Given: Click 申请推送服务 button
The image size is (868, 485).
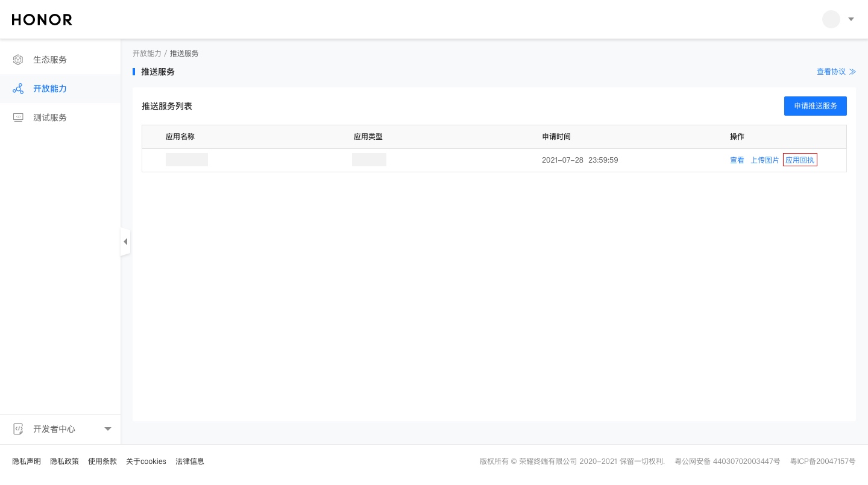Looking at the screenshot, I should coord(816,106).
